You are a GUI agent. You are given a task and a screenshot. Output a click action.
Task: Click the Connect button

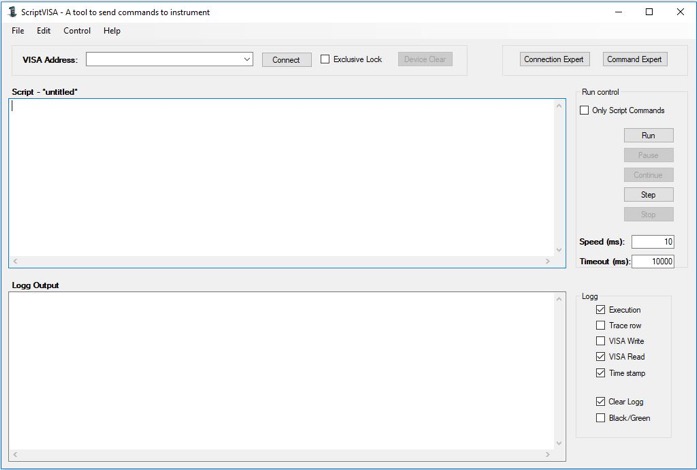(x=286, y=60)
